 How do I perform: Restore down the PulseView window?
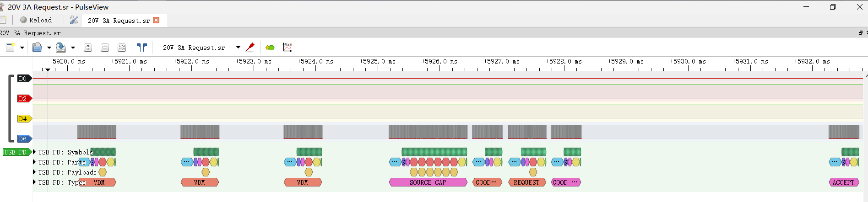click(833, 7)
